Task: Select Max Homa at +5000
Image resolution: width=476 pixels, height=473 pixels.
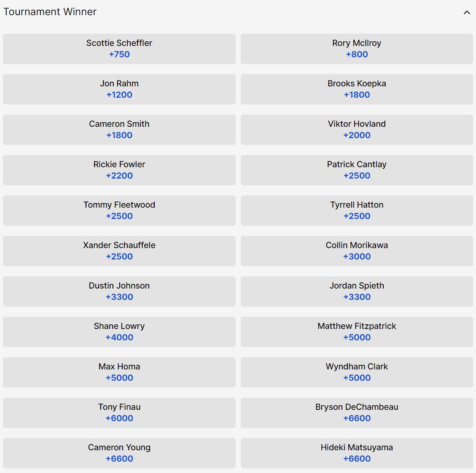Action: 119,372
